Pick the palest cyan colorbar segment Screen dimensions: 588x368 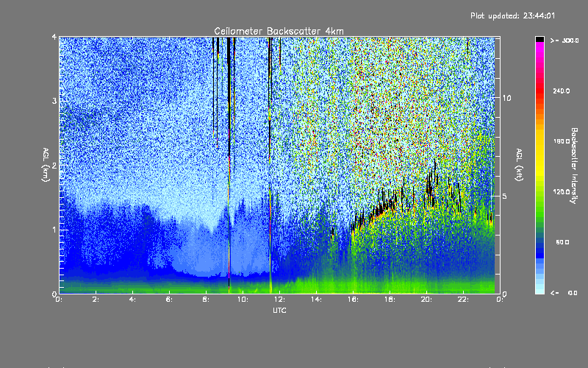[539, 290]
